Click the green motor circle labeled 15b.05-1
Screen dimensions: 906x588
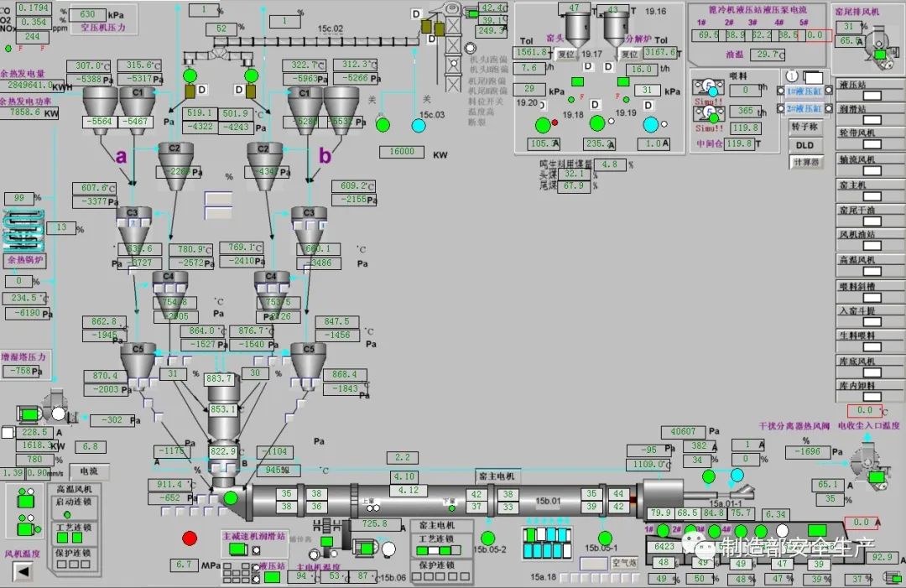tap(605, 539)
